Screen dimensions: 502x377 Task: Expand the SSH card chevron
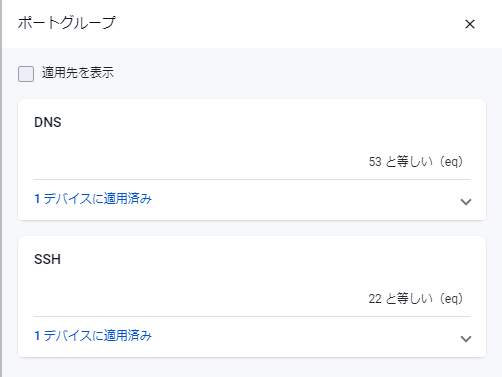466,339
